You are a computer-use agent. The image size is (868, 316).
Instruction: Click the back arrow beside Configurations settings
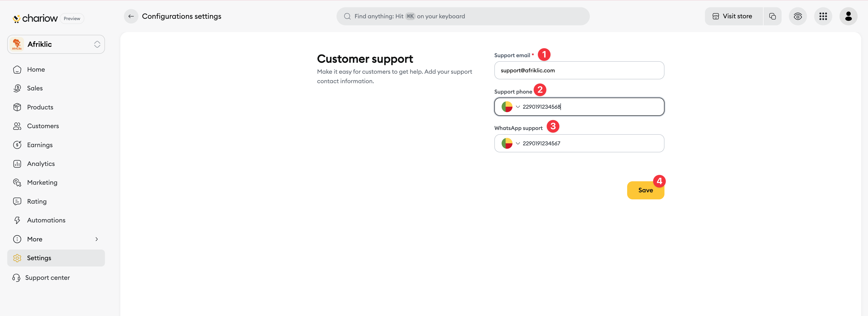pyautogui.click(x=131, y=16)
